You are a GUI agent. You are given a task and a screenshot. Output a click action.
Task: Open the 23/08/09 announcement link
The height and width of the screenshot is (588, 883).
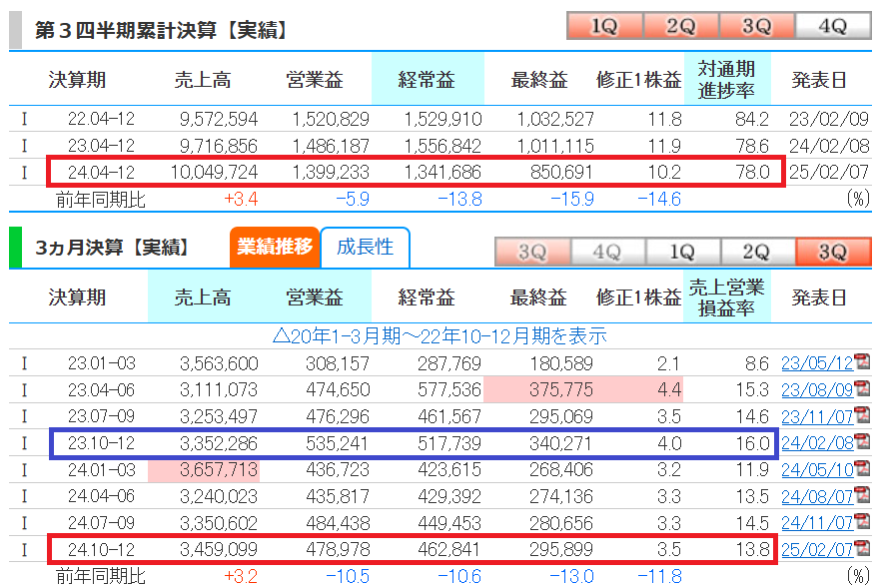pos(817,390)
